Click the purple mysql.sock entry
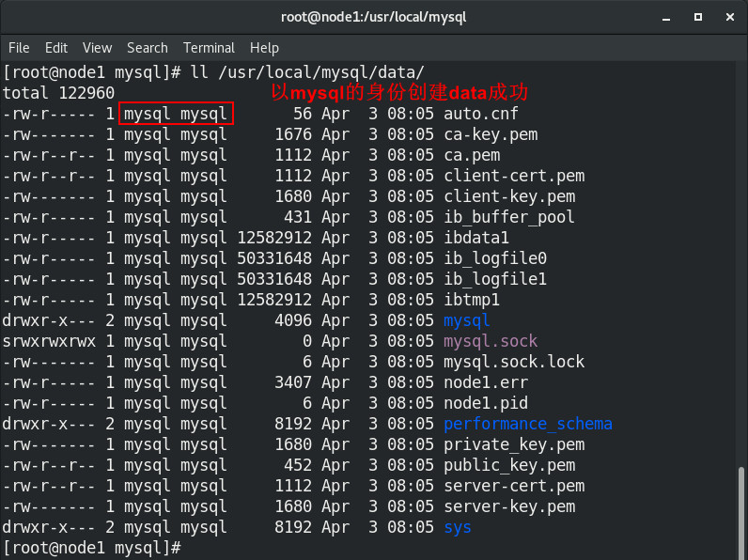Viewport: 748px width, 560px height. pyautogui.click(x=491, y=341)
